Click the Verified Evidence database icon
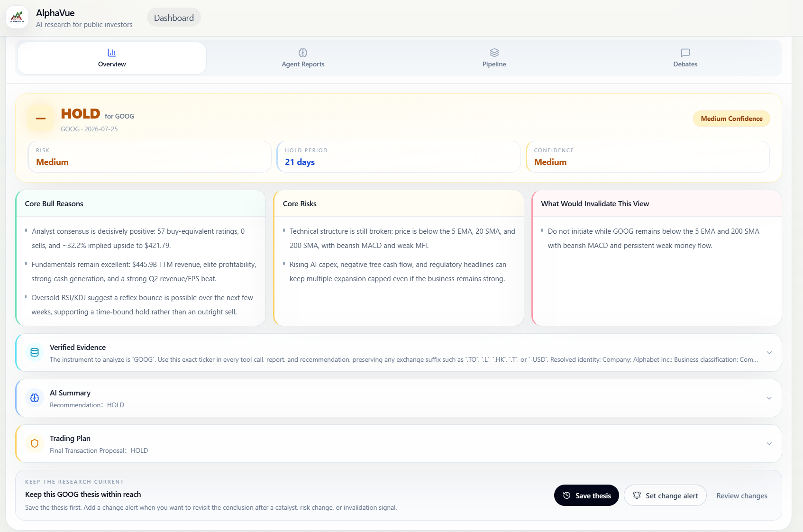Screen dimensions: 803x532 [x=35, y=352]
